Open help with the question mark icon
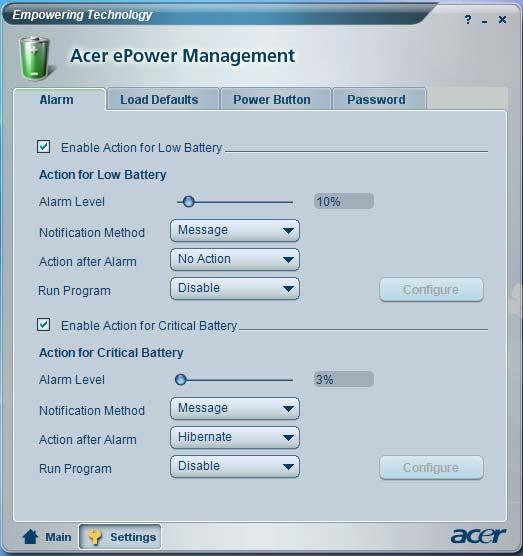This screenshot has height=556, width=523. coord(468,20)
